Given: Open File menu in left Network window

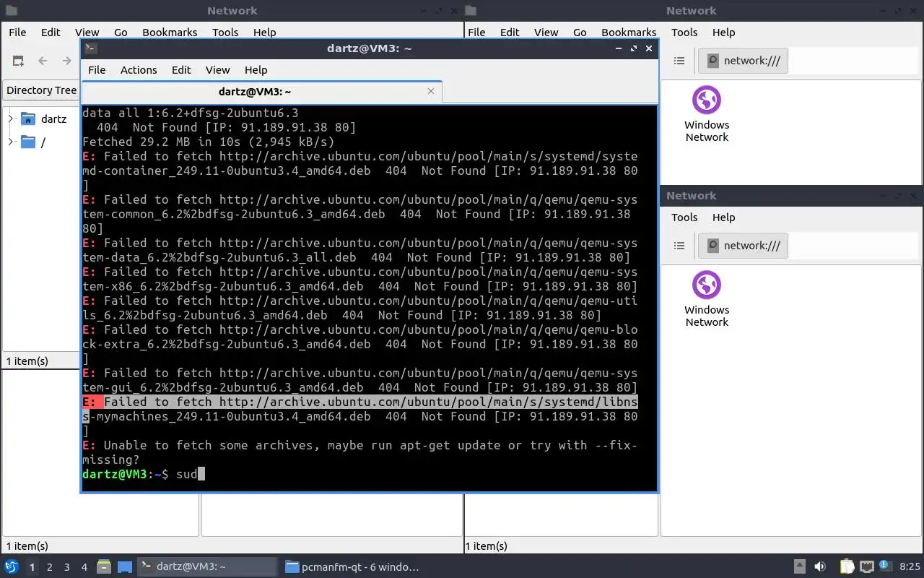Looking at the screenshot, I should click(x=17, y=33).
